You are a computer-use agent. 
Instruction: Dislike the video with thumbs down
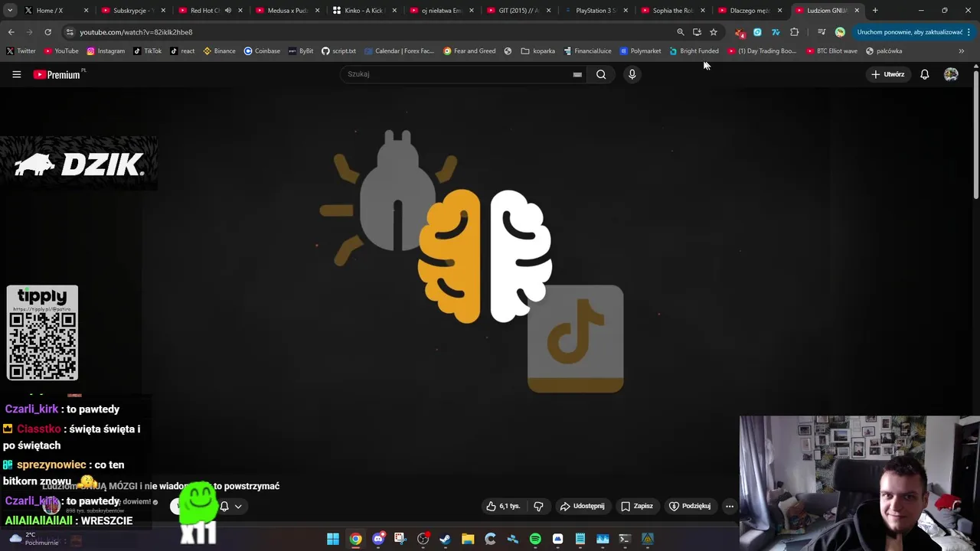click(538, 506)
